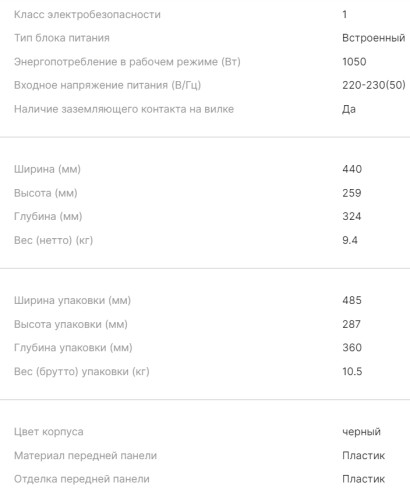Select the 'Да' grounding contact value

point(349,109)
